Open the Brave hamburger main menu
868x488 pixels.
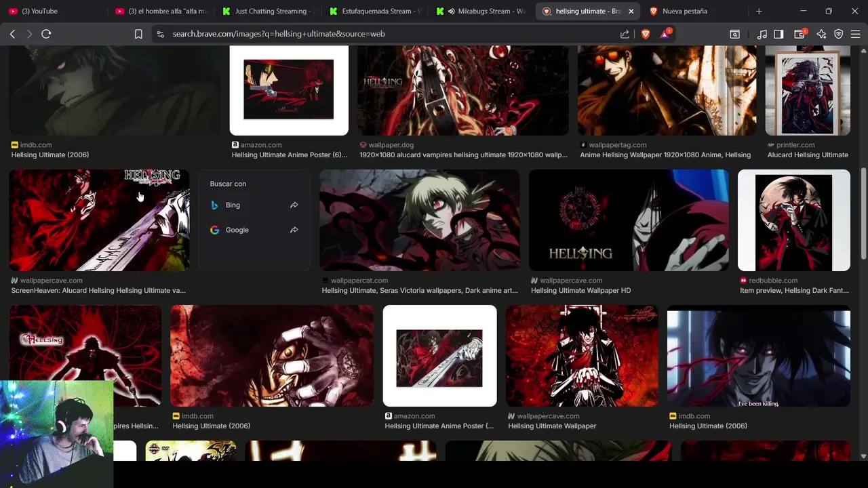pyautogui.click(x=855, y=34)
